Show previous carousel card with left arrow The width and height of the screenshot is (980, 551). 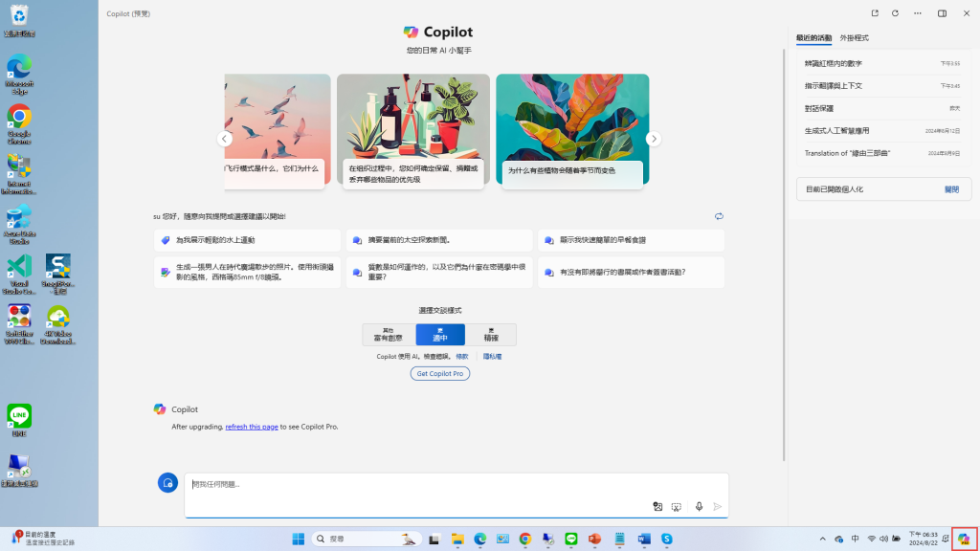[224, 139]
